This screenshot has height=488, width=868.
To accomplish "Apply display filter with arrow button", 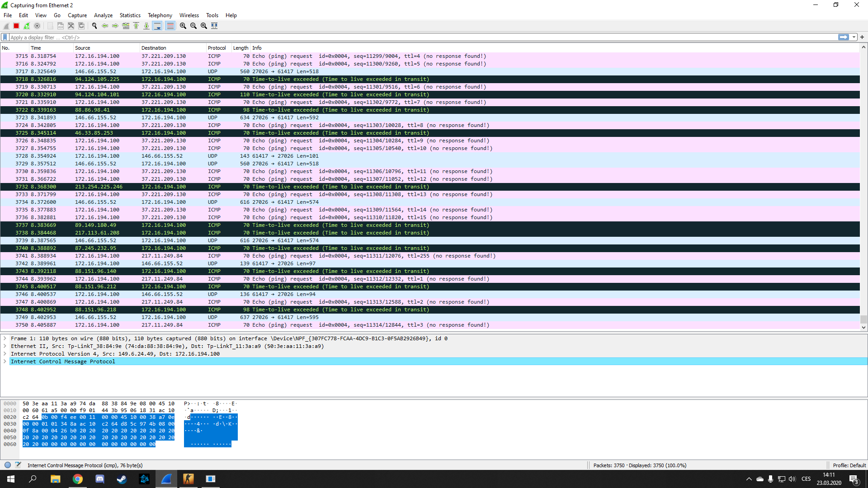I will (x=843, y=38).
